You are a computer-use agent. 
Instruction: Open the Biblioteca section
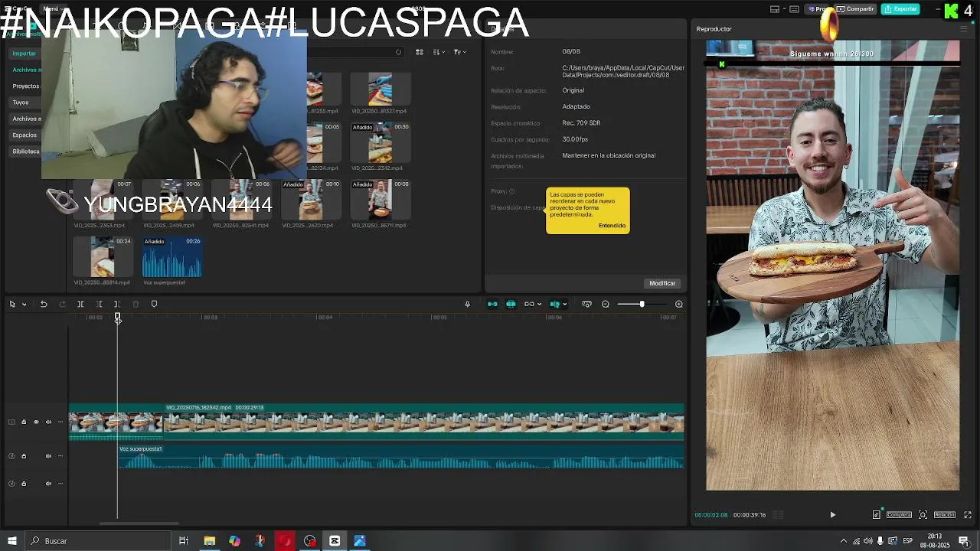(x=25, y=152)
